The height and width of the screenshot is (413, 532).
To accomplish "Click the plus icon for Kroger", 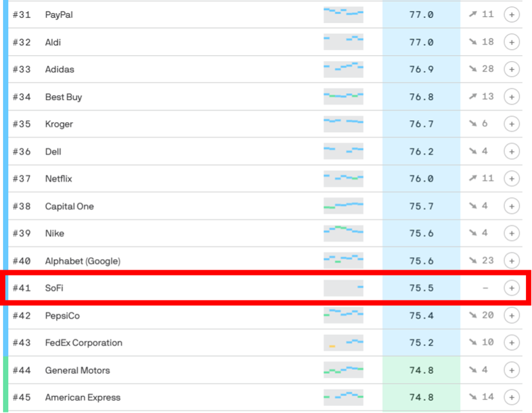I will [x=511, y=124].
